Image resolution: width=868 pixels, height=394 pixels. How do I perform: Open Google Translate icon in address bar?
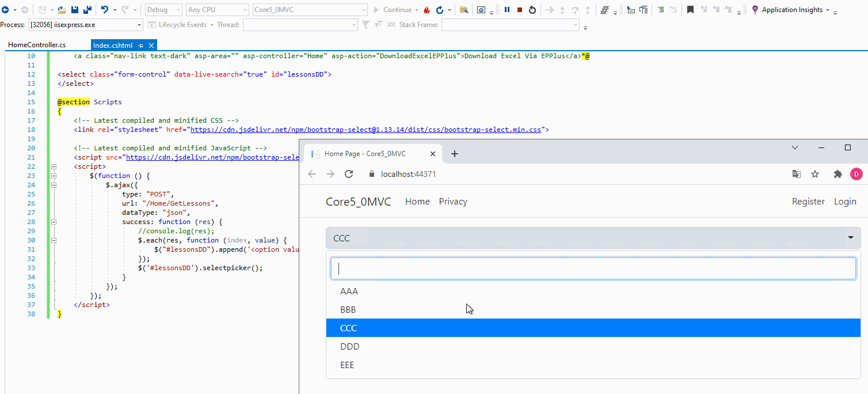coord(797,174)
